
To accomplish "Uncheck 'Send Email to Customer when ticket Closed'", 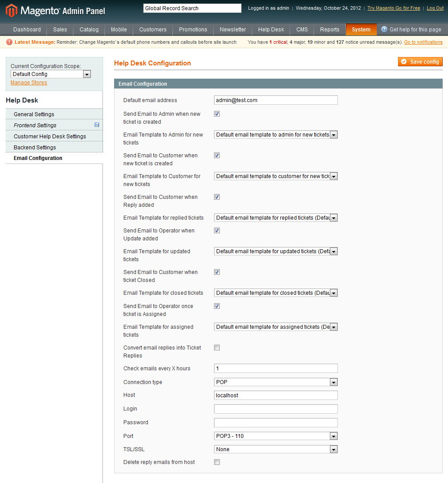I will 217,272.
